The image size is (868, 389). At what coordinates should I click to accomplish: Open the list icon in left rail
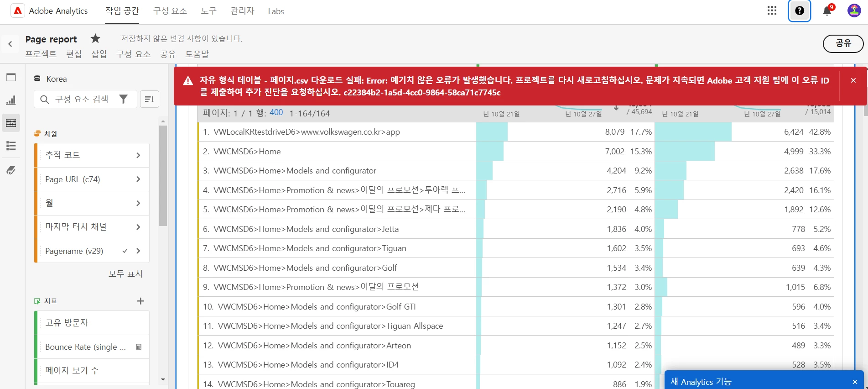tap(11, 146)
